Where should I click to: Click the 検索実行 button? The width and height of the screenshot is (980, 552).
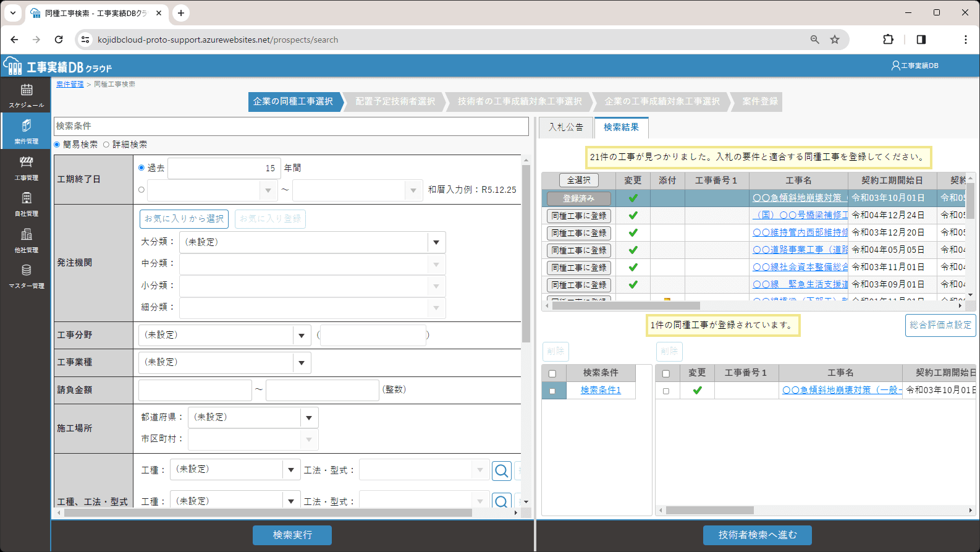pyautogui.click(x=292, y=535)
